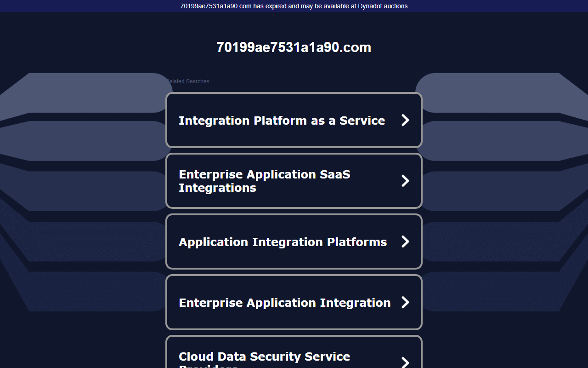
Task: Open the Integration Platform as a Service link
Action: click(294, 120)
